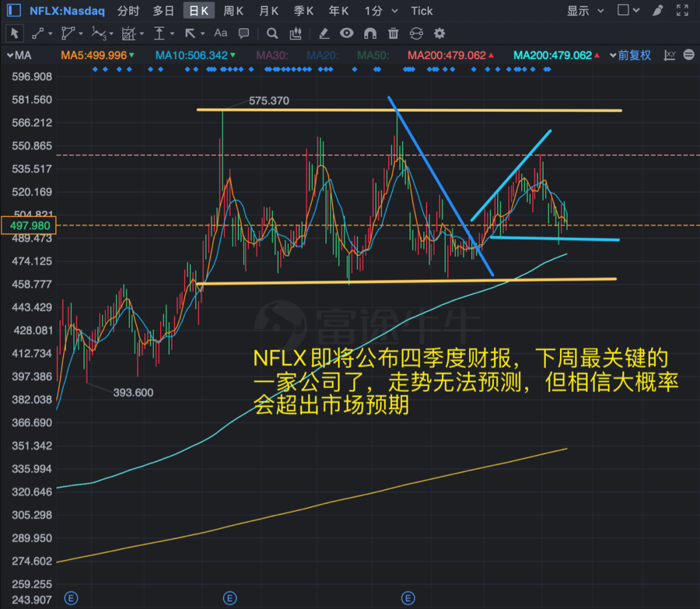Click the pencil edit drawings icon

(x=323, y=34)
